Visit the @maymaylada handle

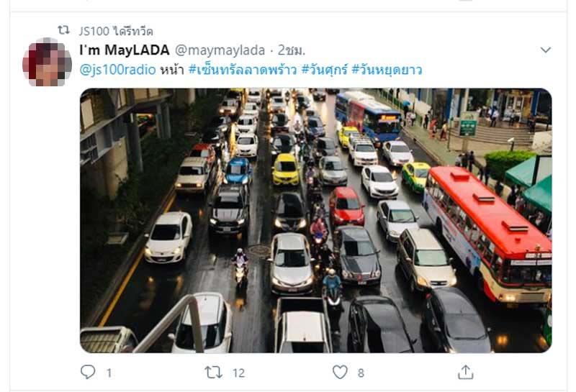[x=220, y=50]
